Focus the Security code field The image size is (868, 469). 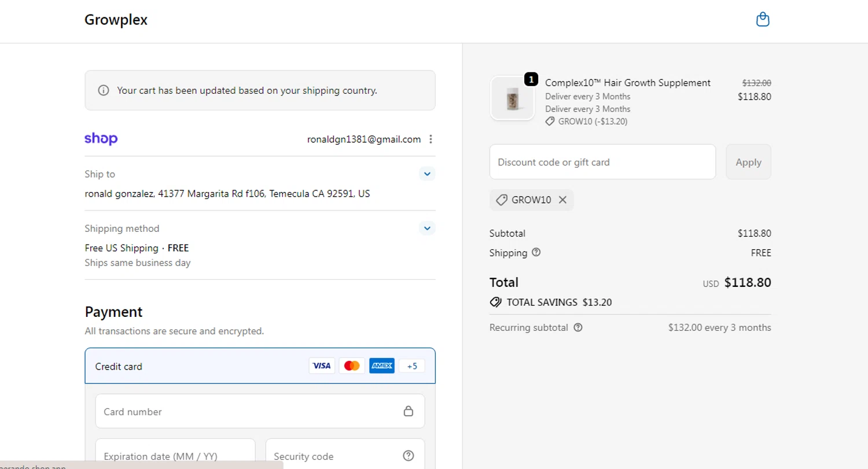point(345,455)
